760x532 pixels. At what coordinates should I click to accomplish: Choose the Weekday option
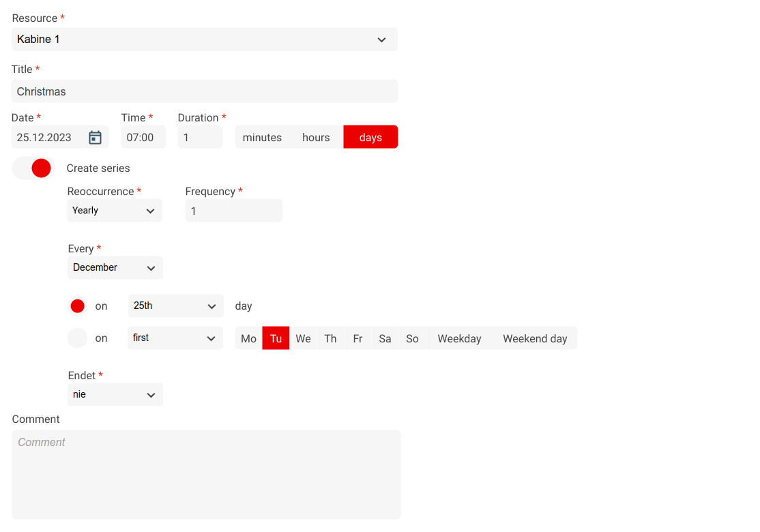pyautogui.click(x=459, y=339)
